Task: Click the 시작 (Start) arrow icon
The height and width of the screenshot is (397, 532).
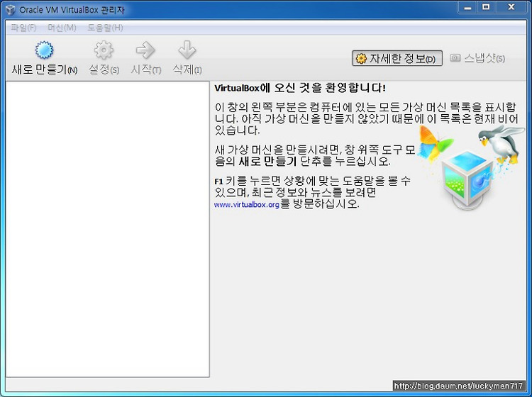Action: (145, 50)
